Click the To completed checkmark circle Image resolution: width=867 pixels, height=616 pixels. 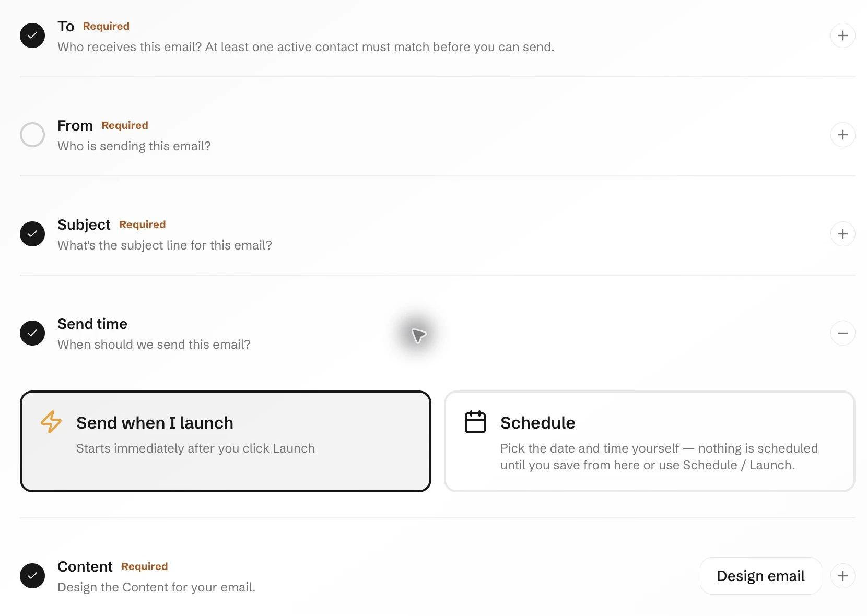[x=32, y=35]
